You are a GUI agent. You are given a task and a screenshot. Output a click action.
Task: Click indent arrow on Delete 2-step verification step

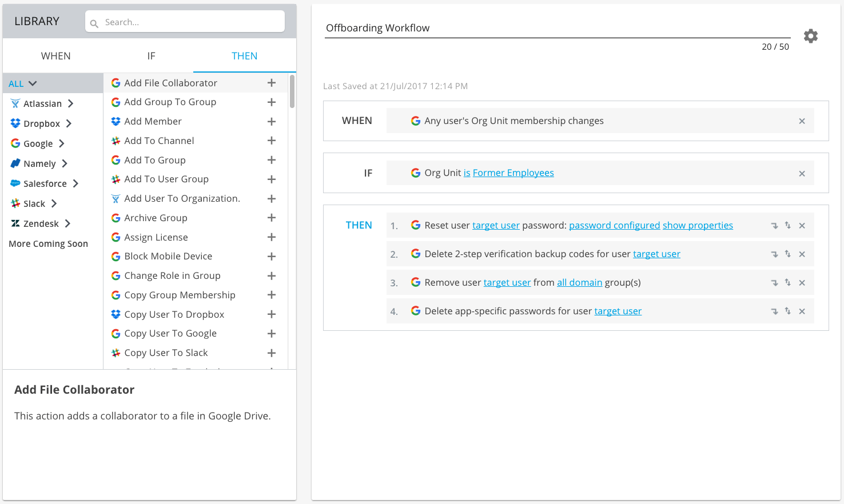(774, 254)
